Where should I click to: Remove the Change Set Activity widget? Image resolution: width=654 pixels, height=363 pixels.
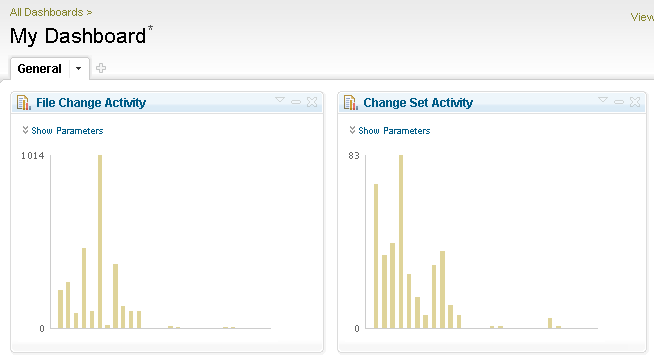tap(635, 102)
